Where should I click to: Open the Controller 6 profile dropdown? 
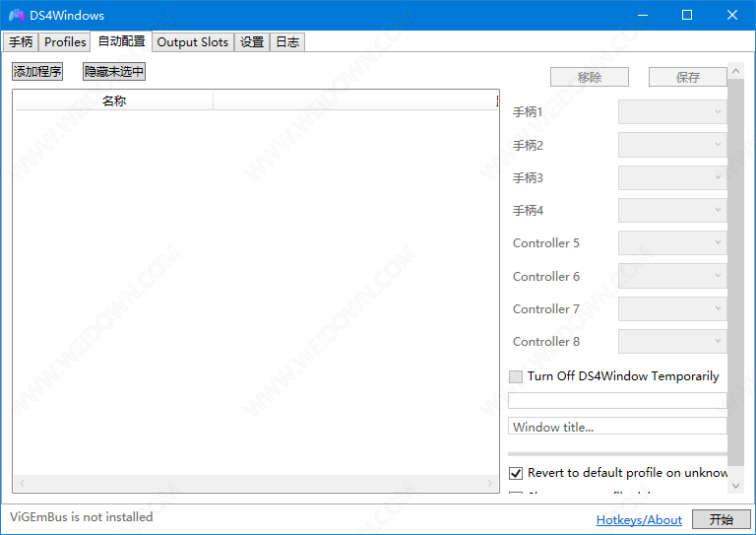672,276
